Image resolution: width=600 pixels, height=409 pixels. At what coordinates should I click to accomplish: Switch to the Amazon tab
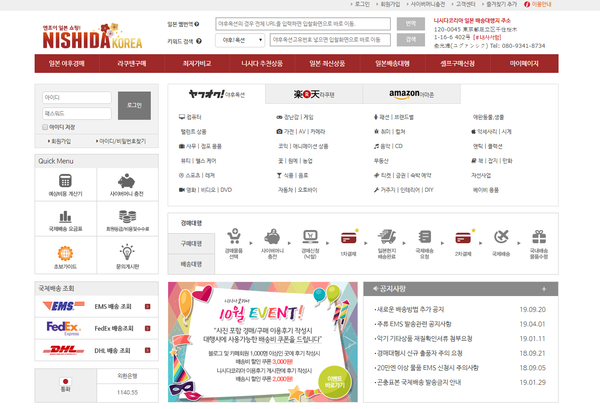411,94
